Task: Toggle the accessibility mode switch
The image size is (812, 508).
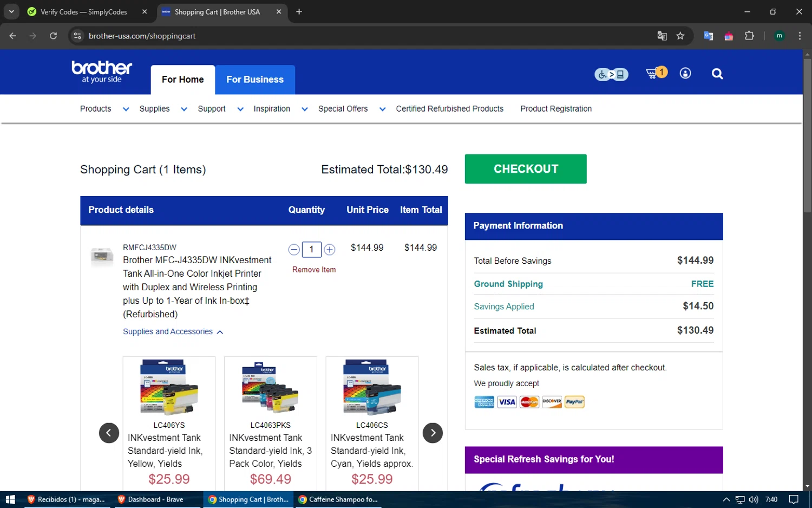Action: 612,74
